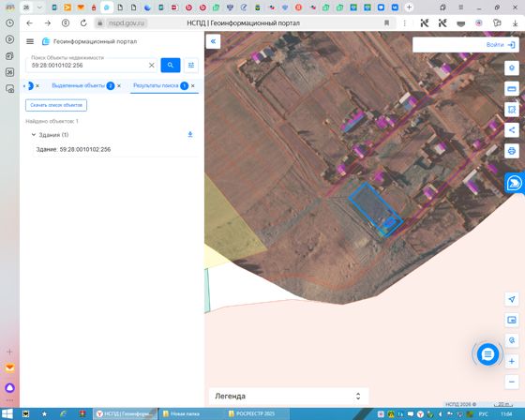Zoom out with the minus button

tap(511, 382)
